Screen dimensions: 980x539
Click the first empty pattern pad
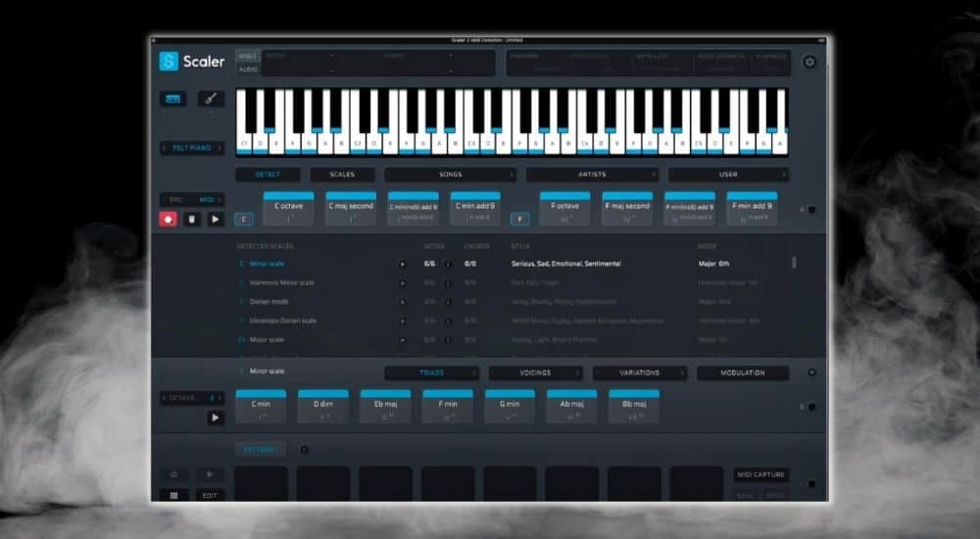[262, 483]
